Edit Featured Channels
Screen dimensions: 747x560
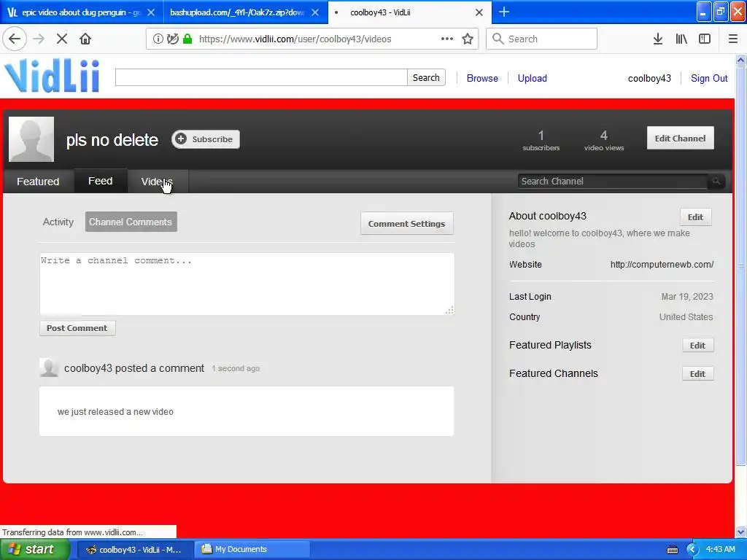[697, 374]
